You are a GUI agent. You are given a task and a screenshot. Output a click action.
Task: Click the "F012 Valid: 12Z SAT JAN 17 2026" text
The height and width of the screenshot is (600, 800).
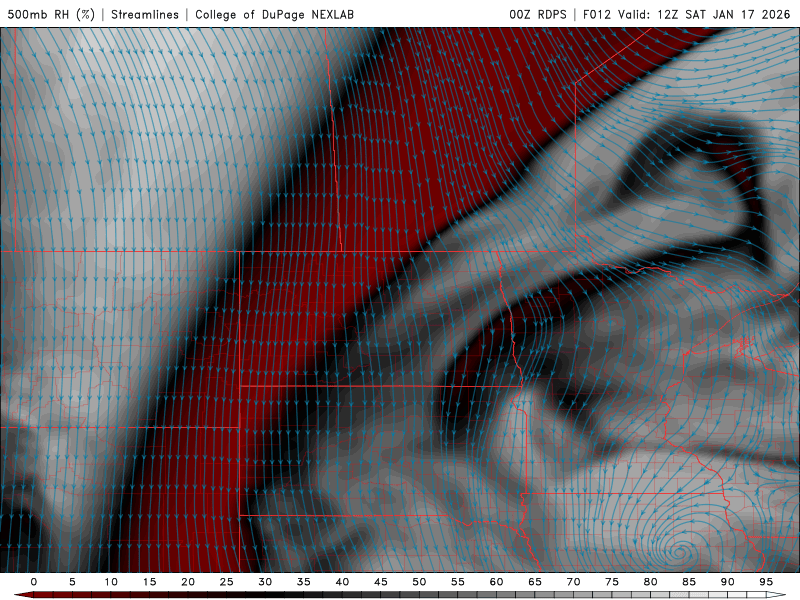(687, 14)
